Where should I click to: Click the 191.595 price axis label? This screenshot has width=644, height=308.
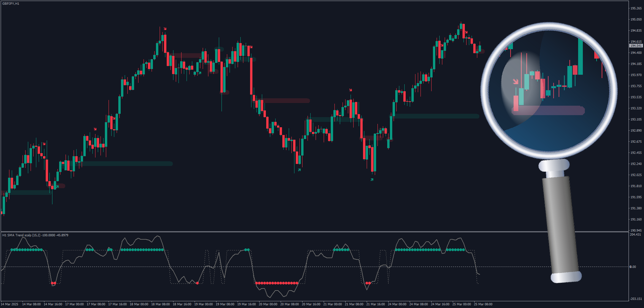636,197
